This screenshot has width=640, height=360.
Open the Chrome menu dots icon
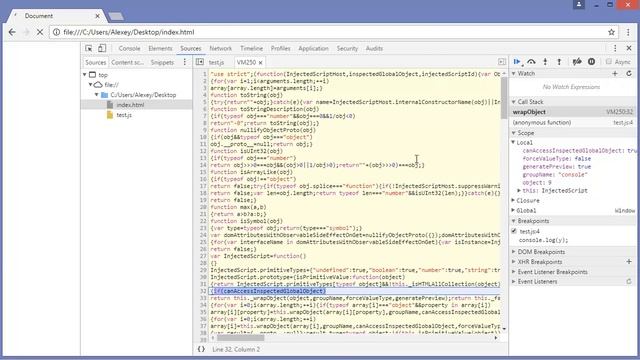pos(628,32)
